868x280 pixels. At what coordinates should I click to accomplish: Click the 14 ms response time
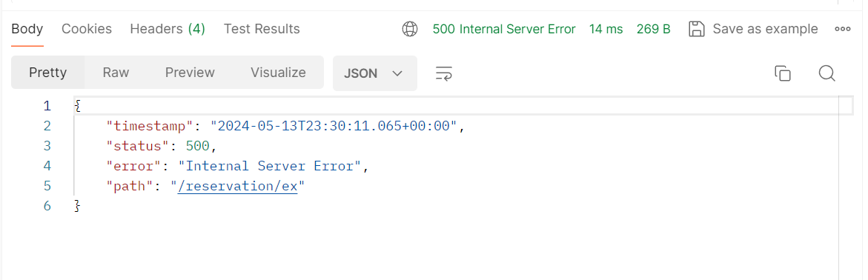[x=606, y=29]
